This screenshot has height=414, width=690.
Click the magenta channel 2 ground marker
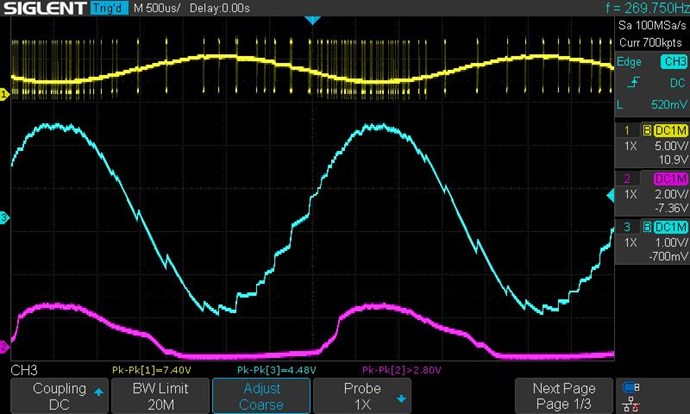point(4,347)
